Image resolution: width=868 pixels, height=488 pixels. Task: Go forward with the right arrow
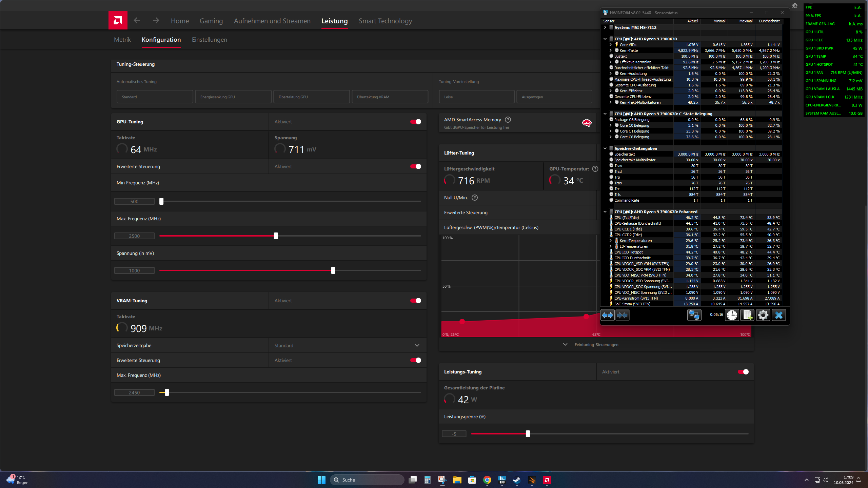coord(156,21)
